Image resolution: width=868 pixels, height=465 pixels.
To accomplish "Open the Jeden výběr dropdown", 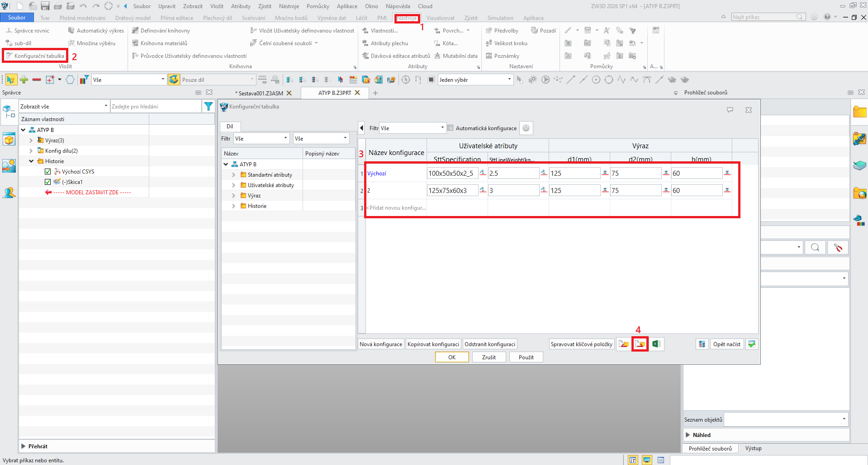I will (x=475, y=80).
